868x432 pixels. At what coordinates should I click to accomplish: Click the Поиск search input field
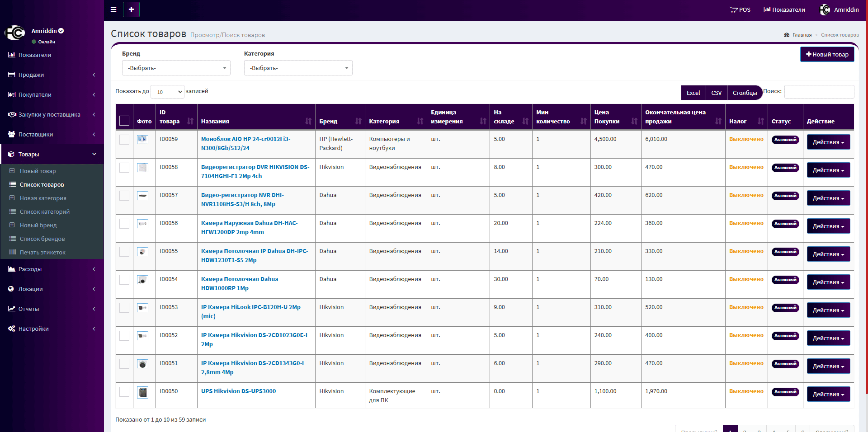click(x=819, y=92)
